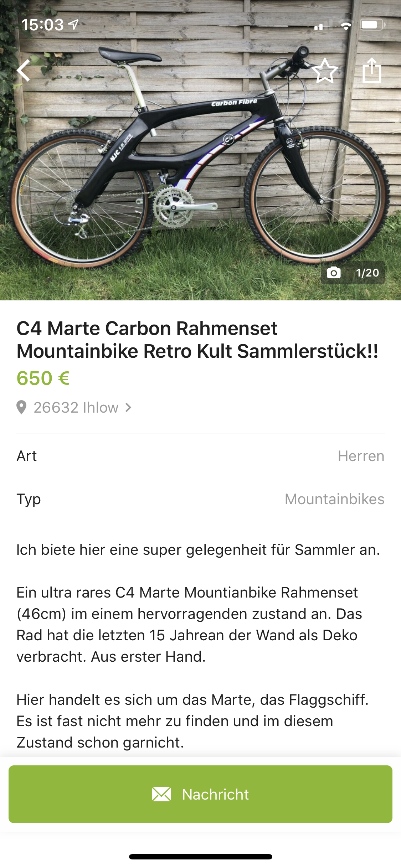Tap the 650 € price
Viewport: 401px width, 868px height.
click(x=43, y=378)
